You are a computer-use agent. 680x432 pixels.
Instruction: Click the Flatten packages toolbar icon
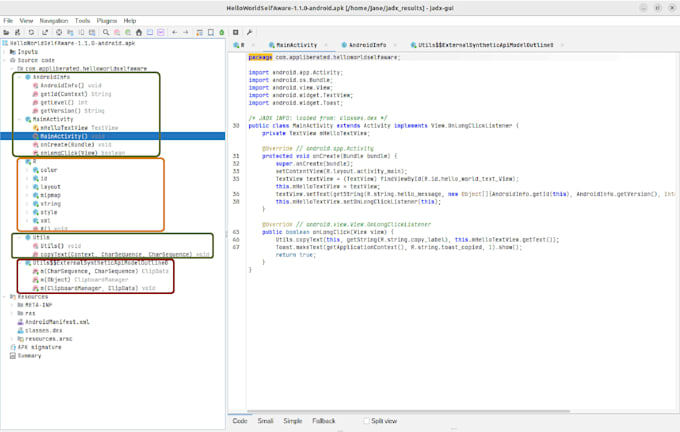coord(70,33)
